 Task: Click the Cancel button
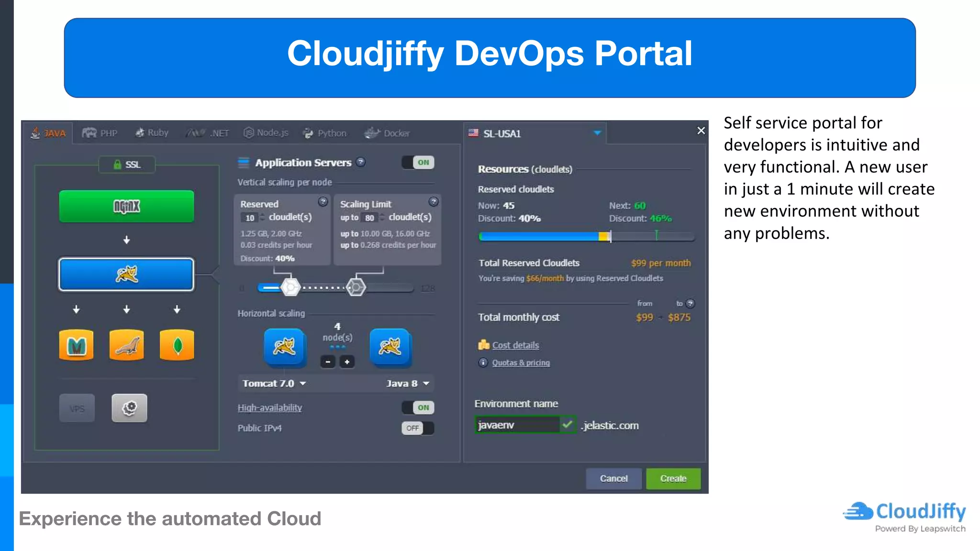pyautogui.click(x=614, y=479)
